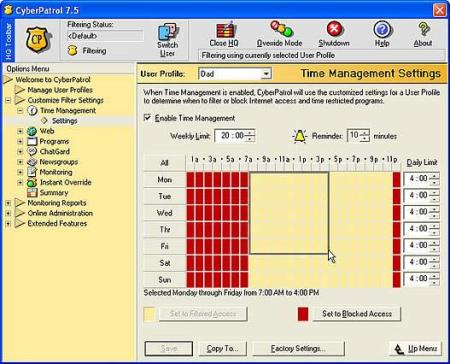The width and height of the screenshot is (450, 364).
Task: Click the Settings diamond icon
Action: [44, 121]
